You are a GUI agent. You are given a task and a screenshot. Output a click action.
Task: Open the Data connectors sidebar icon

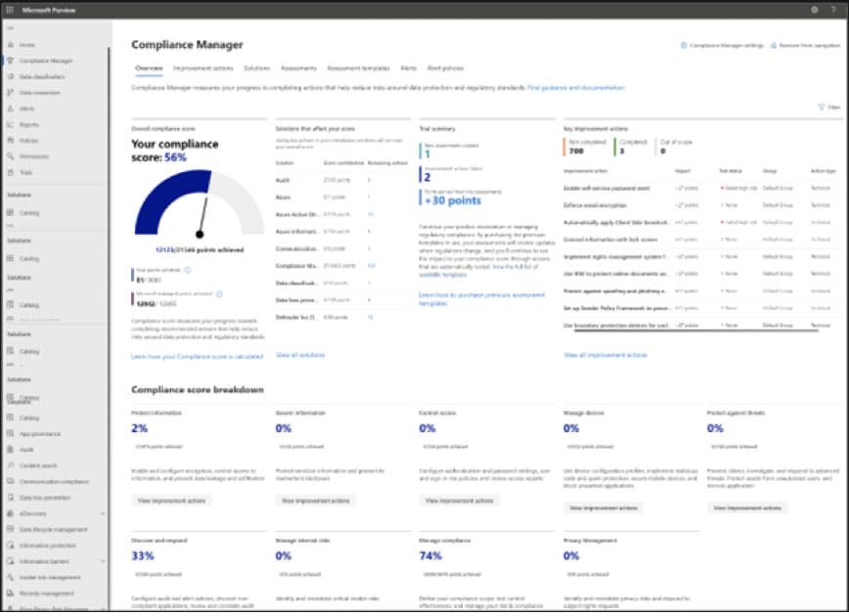tap(11, 93)
